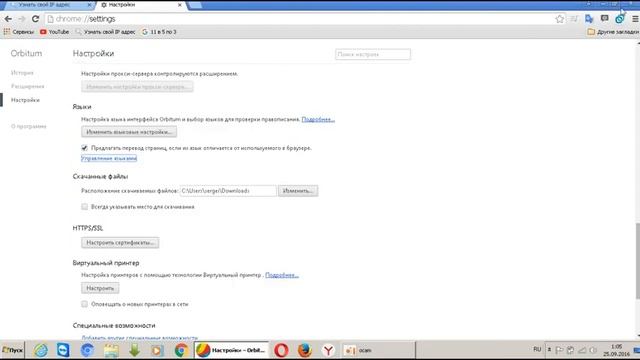Launch Yandex Browser from the taskbar
The image size is (640, 360).
[328, 350]
